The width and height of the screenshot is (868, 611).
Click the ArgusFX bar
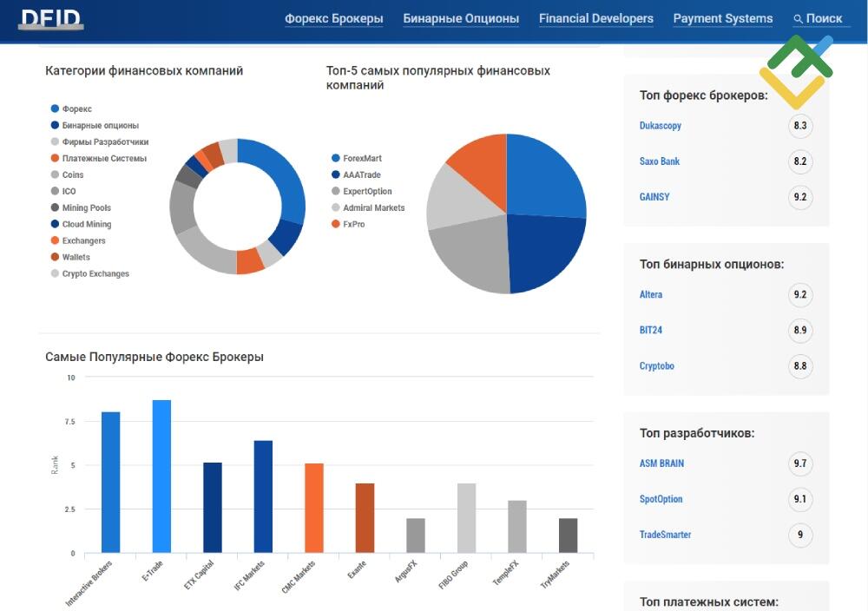[x=416, y=535]
